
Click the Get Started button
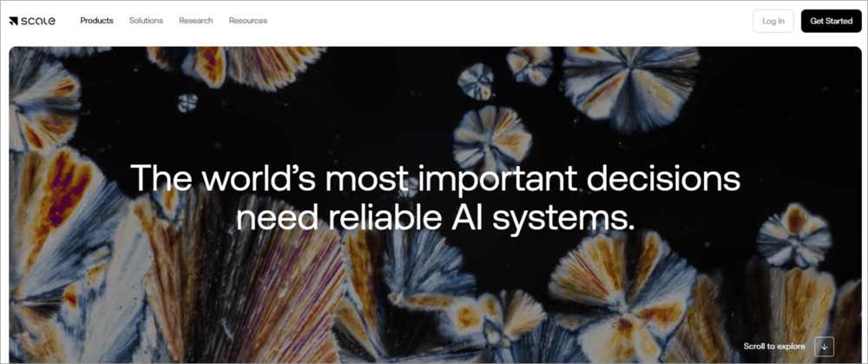coord(831,21)
